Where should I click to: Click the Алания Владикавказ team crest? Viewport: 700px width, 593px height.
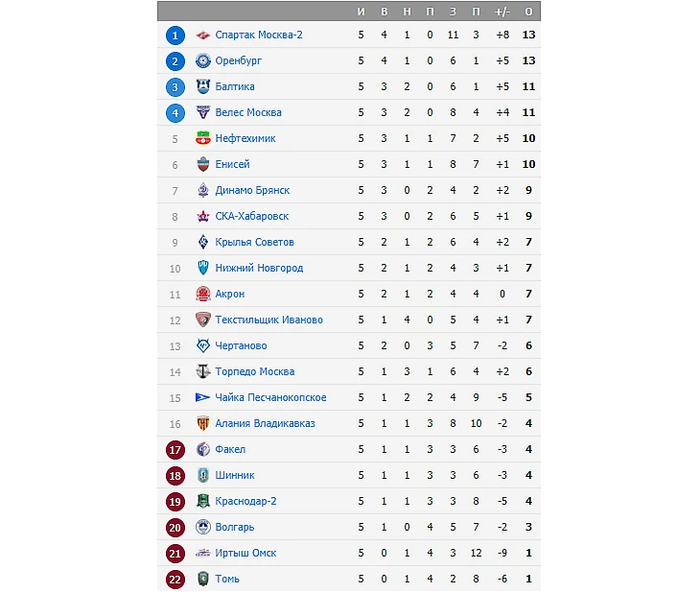point(203,424)
